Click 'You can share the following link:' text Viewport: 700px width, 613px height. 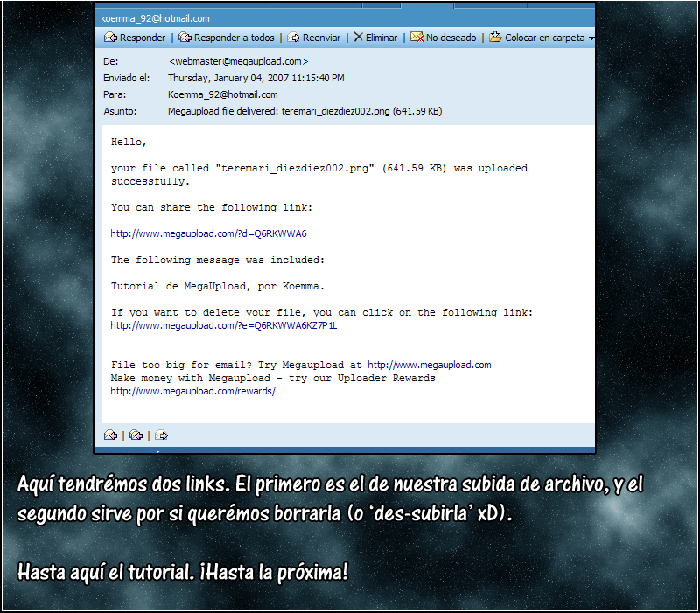[x=212, y=208]
